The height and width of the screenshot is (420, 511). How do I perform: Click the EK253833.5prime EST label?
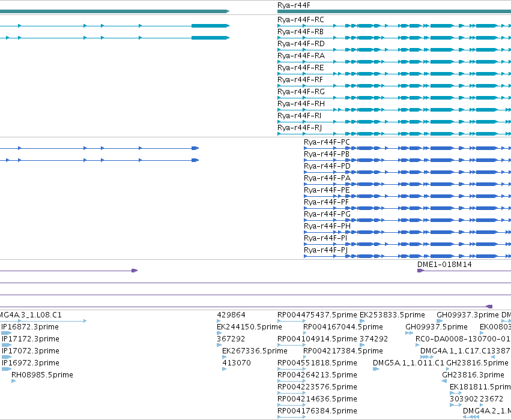[392, 315]
